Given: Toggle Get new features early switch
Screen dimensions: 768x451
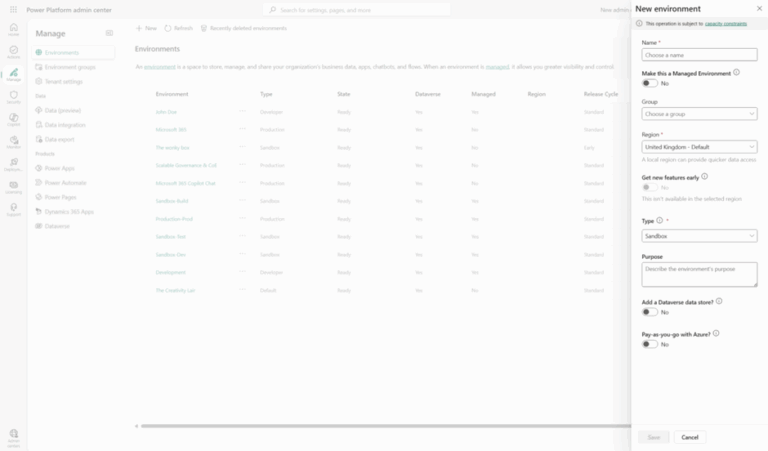Looking at the screenshot, I should pyautogui.click(x=650, y=188).
